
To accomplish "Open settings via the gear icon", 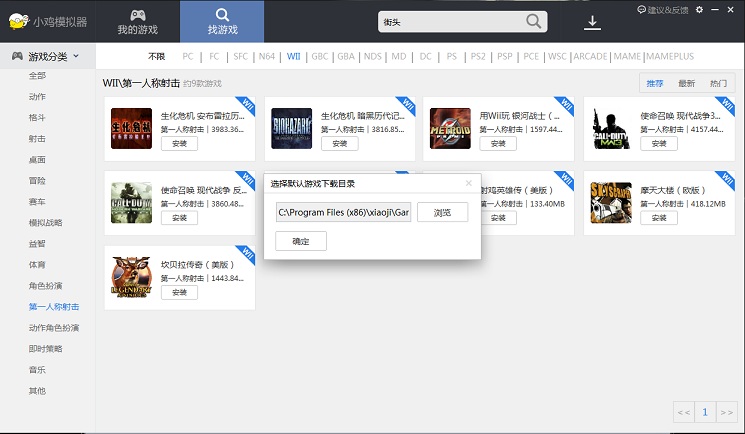I will [x=699, y=9].
